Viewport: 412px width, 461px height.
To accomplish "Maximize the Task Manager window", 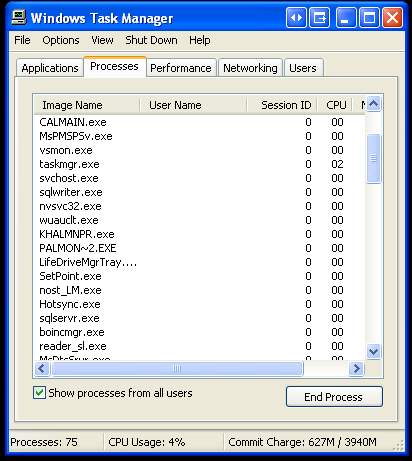I will 369,17.
